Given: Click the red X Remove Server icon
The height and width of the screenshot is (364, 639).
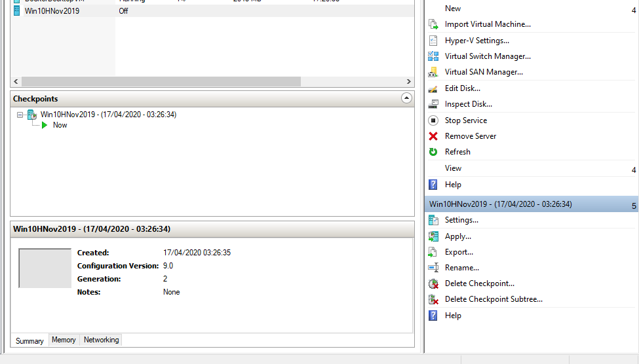Looking at the screenshot, I should (x=433, y=136).
